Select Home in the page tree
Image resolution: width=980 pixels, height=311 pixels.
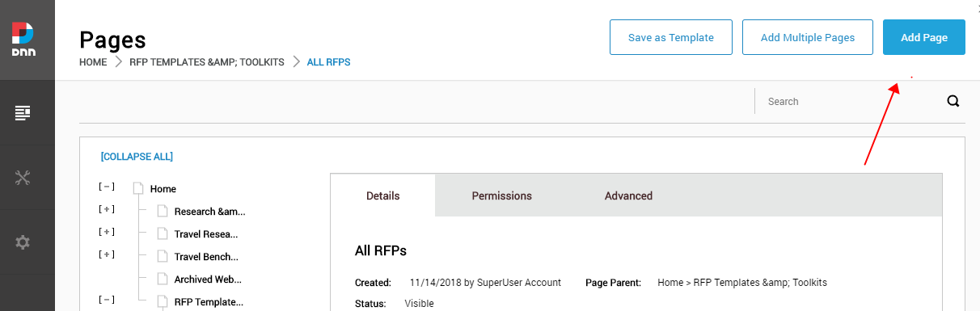tap(163, 189)
